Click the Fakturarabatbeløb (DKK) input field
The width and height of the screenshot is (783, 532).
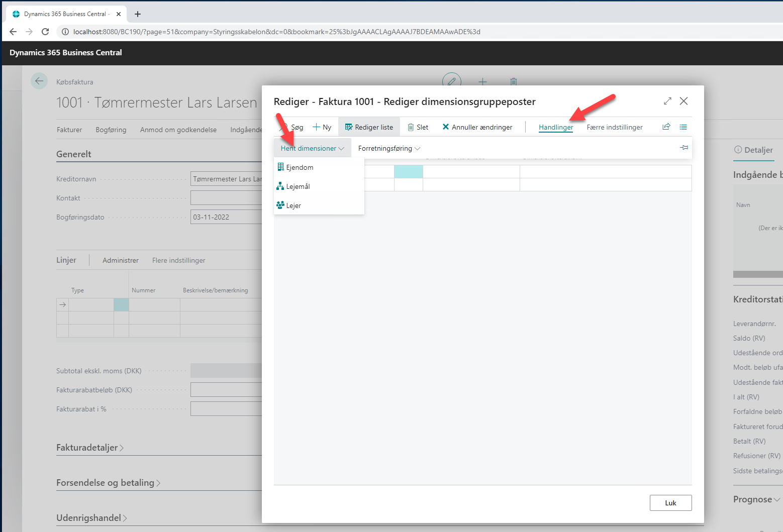(226, 390)
